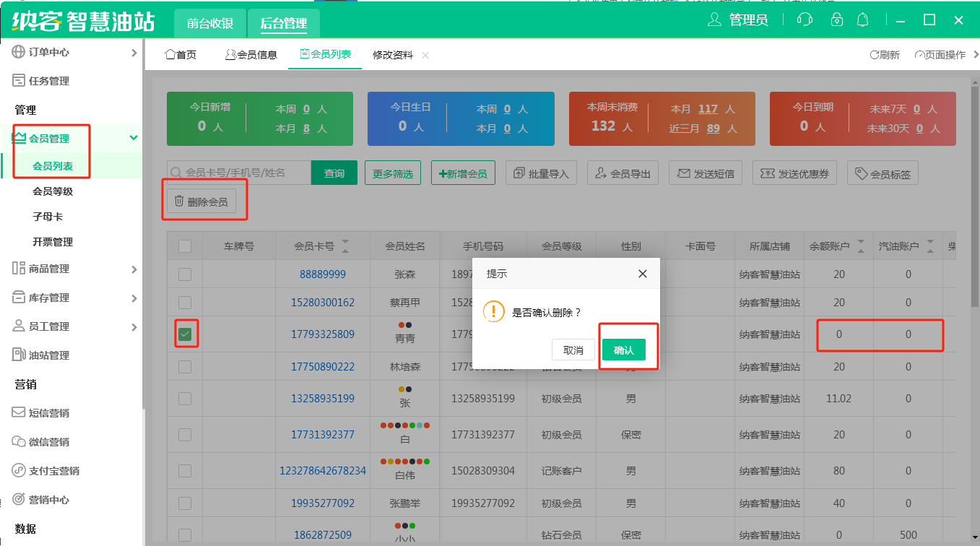Confirm deletion with the 确认 button
Viewport: 980px width, 546px height.
click(x=623, y=350)
